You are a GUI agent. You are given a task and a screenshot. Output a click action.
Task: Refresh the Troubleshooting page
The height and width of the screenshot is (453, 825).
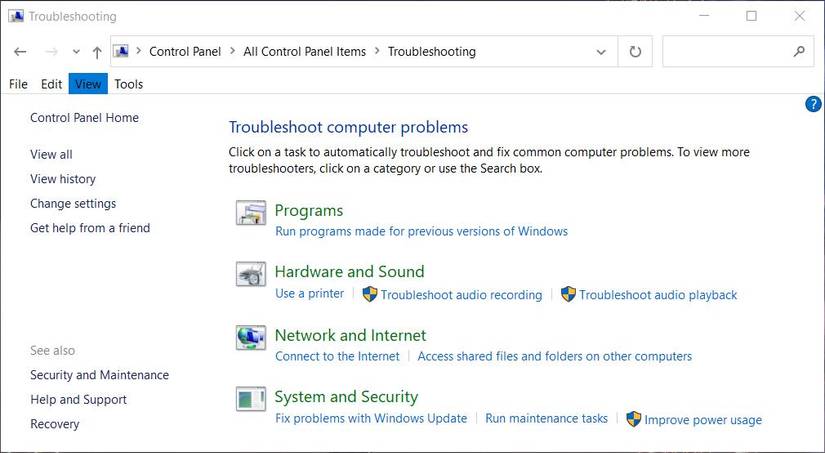click(635, 52)
